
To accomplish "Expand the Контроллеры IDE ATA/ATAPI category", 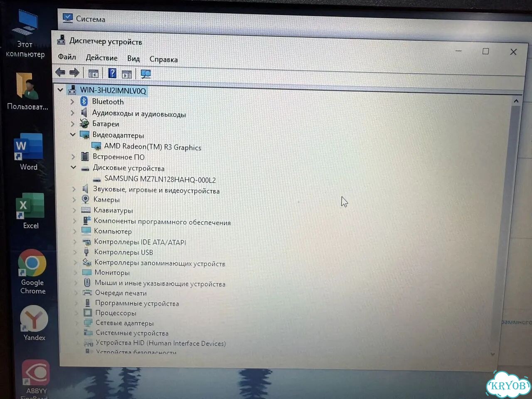I will pyautogui.click(x=75, y=241).
